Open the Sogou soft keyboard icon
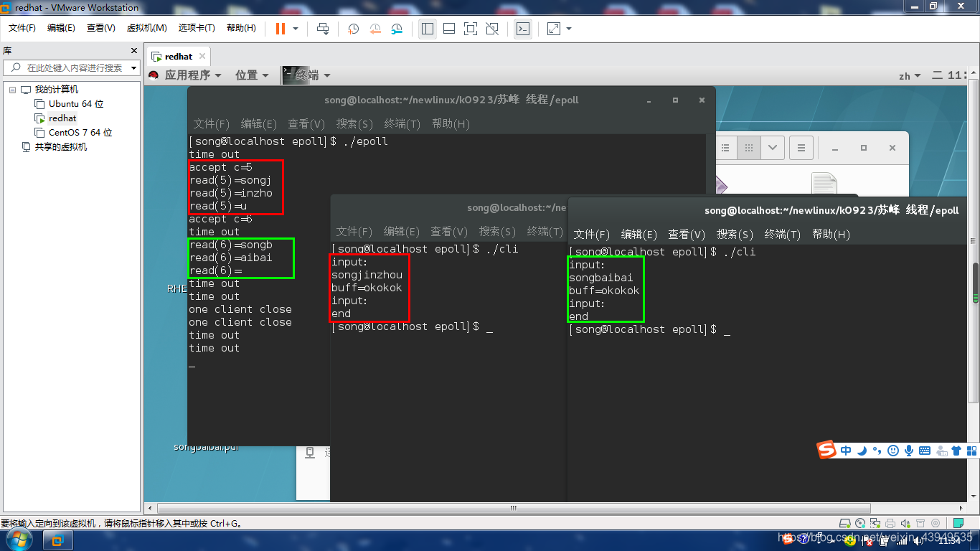 [925, 451]
